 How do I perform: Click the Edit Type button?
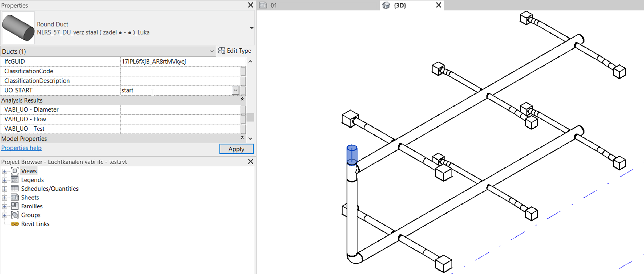[x=235, y=51]
